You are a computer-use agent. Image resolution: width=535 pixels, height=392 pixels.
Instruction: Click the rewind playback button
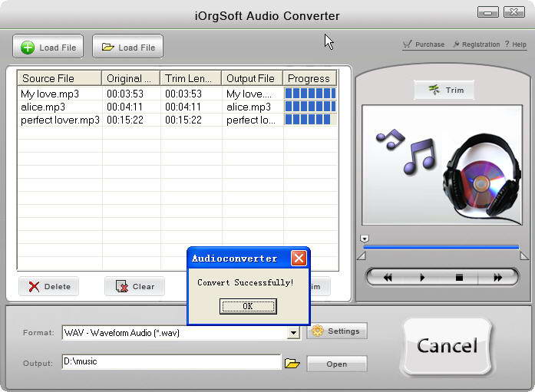tap(388, 278)
